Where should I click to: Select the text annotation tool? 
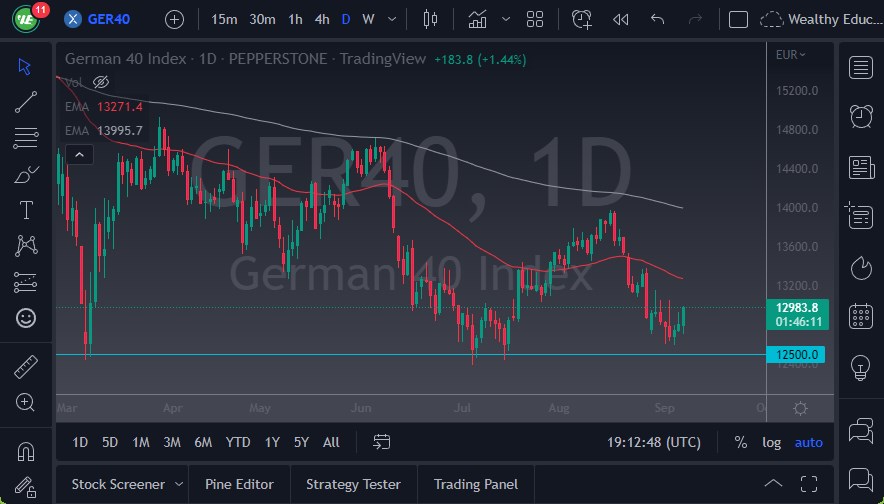[x=26, y=210]
